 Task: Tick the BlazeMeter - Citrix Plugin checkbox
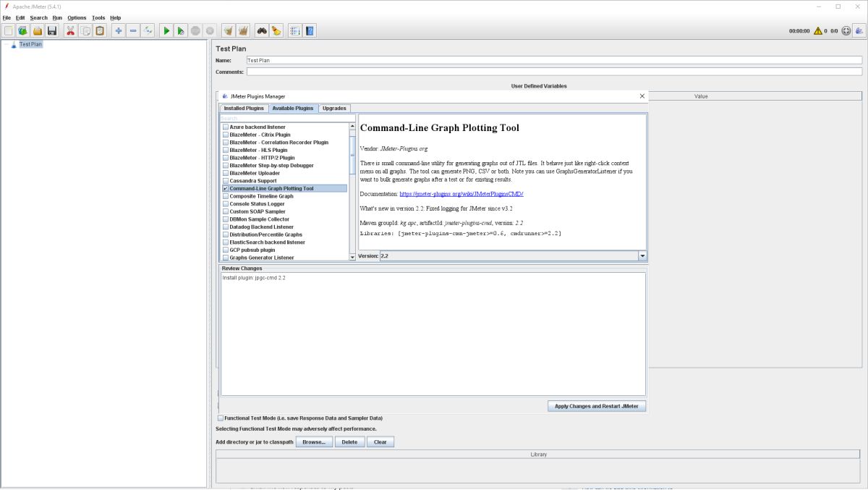226,135
